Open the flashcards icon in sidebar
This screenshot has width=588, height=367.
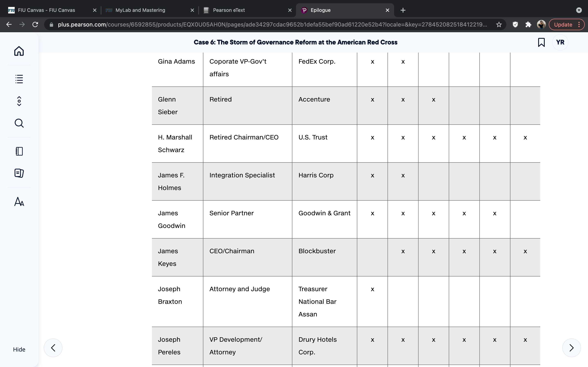pyautogui.click(x=19, y=173)
